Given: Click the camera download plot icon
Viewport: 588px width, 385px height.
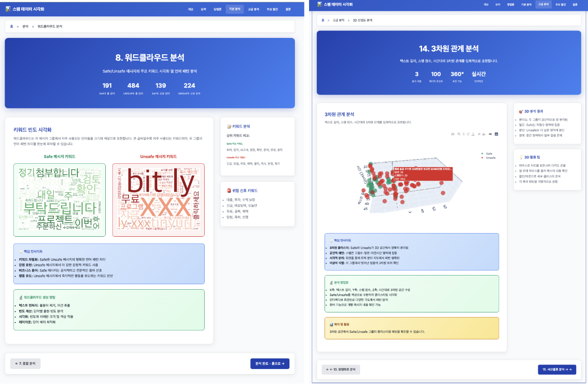Looking at the screenshot, I should (x=453, y=134).
